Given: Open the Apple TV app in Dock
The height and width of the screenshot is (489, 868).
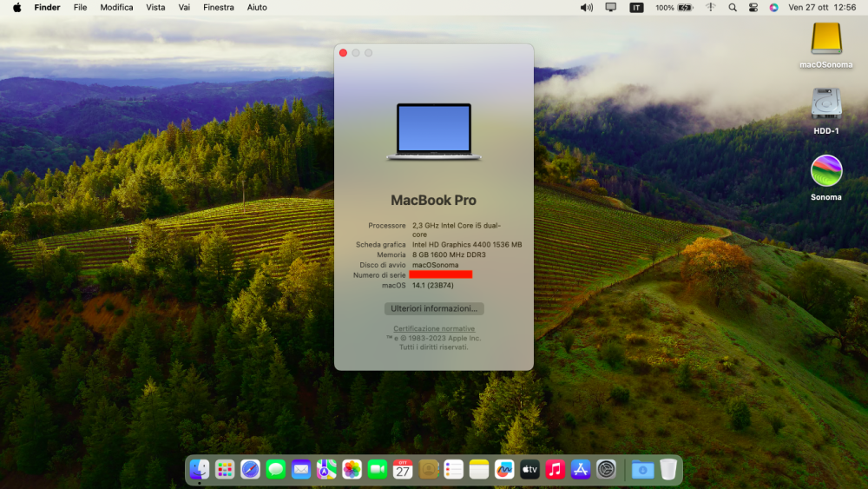Looking at the screenshot, I should 529,470.
